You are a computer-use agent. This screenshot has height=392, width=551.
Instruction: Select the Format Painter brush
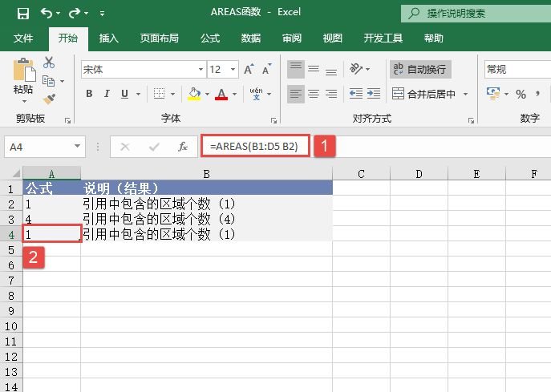pos(49,99)
